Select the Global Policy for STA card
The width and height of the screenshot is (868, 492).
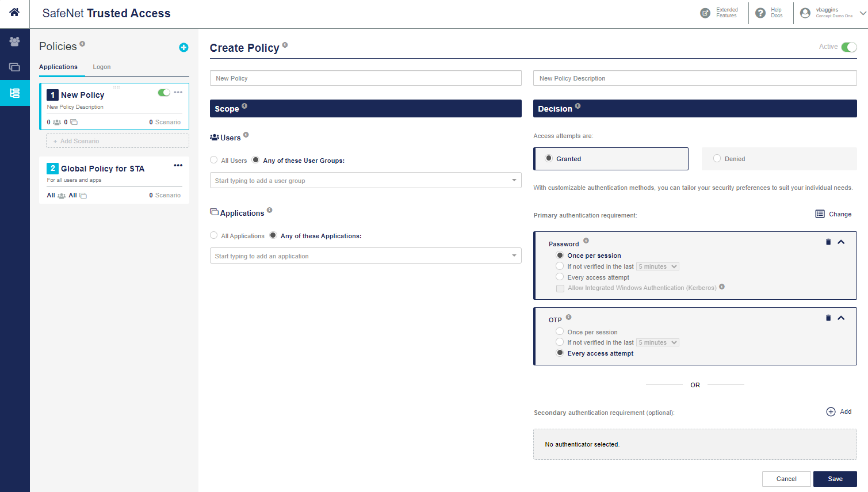pos(114,180)
